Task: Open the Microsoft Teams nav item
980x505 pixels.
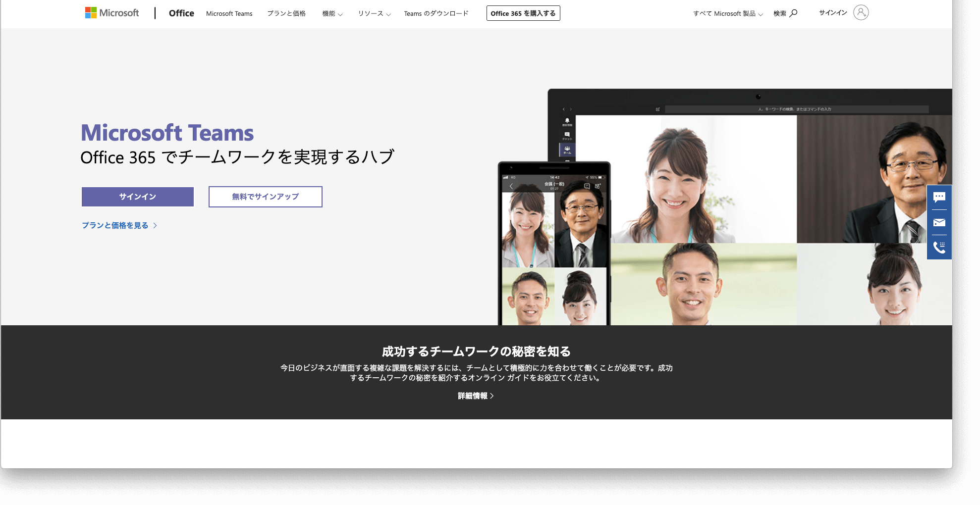Action: tap(229, 14)
